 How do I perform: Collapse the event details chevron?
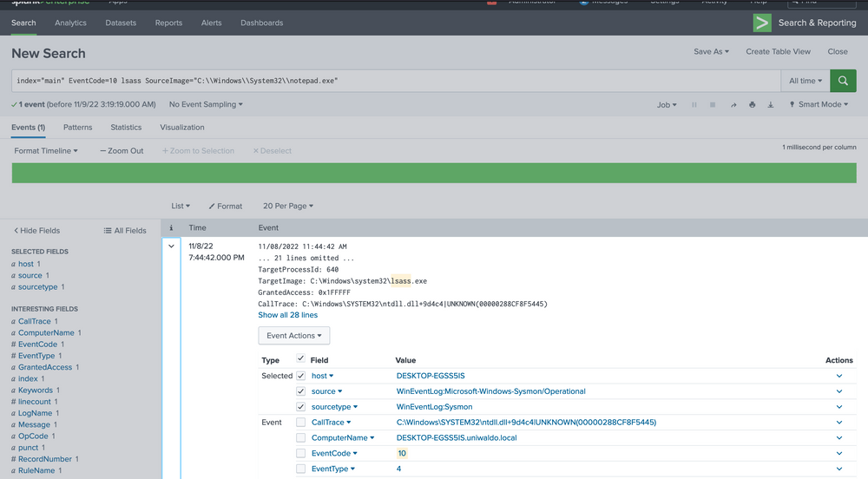[171, 246]
